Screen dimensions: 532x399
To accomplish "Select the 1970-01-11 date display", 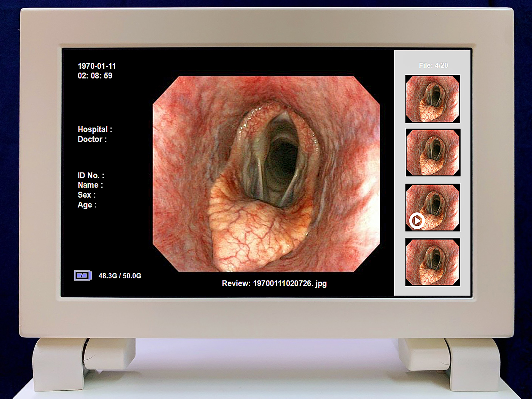I will pyautogui.click(x=97, y=66).
